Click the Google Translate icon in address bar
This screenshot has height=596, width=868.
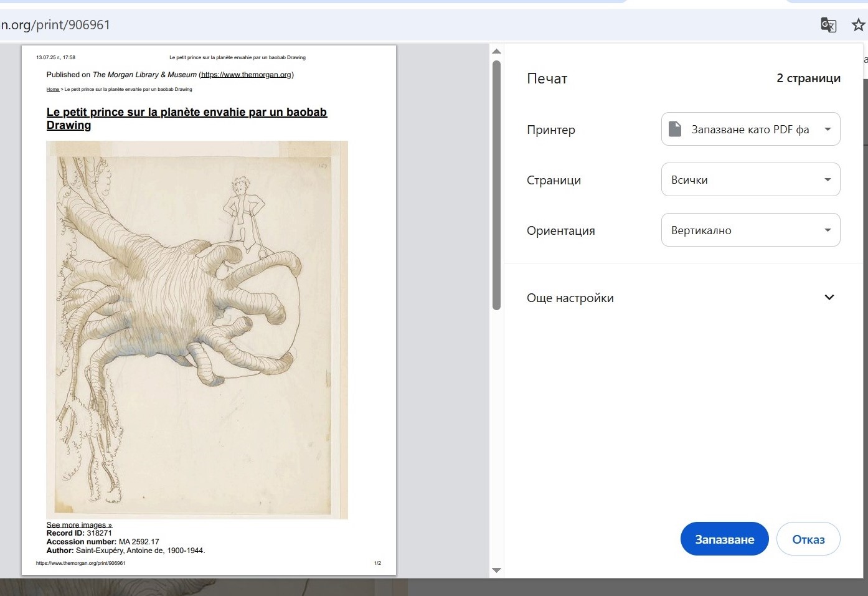point(828,25)
